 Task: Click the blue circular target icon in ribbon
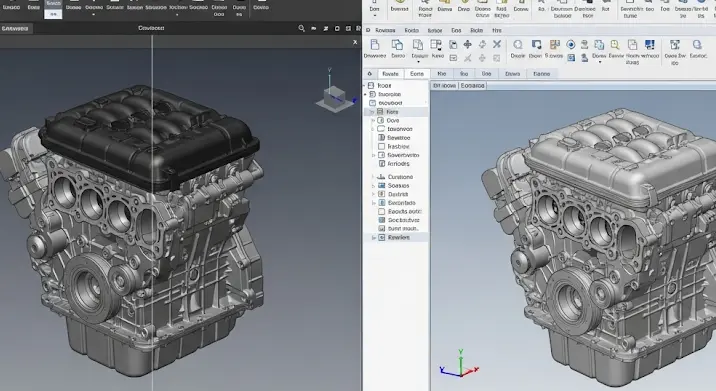point(570,44)
